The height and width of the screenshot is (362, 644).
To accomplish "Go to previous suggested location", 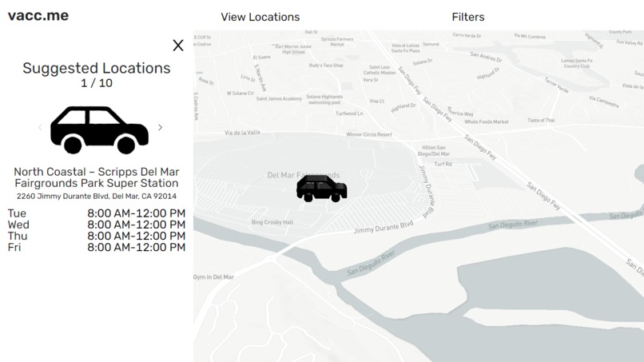I will pos(40,128).
